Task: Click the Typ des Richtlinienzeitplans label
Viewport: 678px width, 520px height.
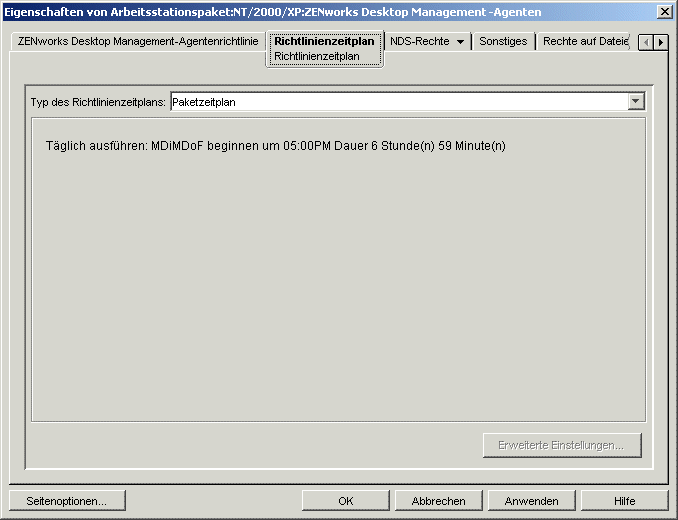Action: click(98, 102)
